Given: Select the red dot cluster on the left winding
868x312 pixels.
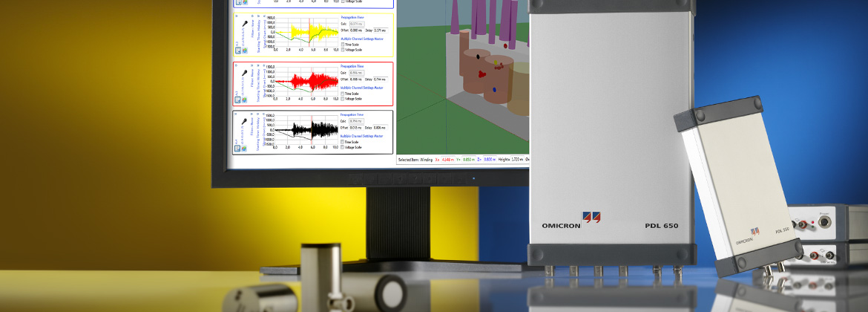Looking at the screenshot, I should (482, 74).
